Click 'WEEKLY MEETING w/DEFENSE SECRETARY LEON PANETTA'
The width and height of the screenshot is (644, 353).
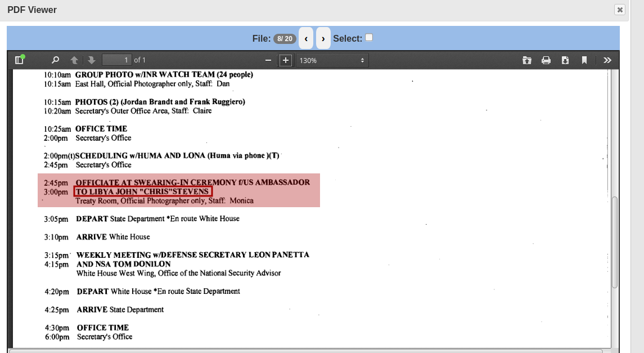click(192, 255)
